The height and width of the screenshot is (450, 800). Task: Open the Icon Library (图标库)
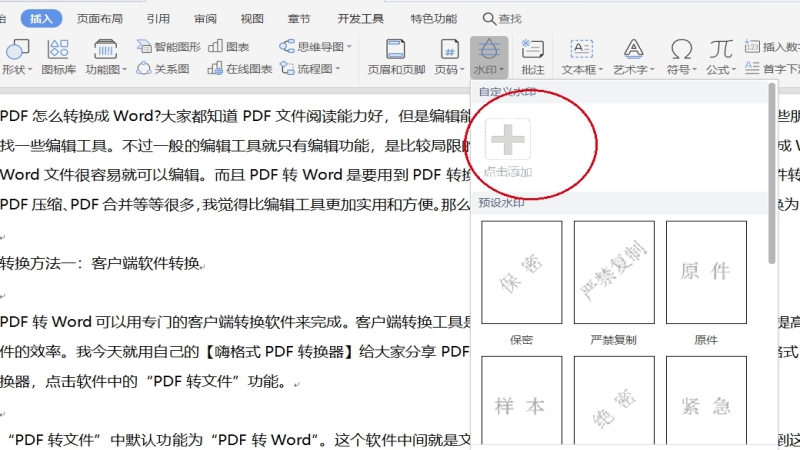click(58, 57)
